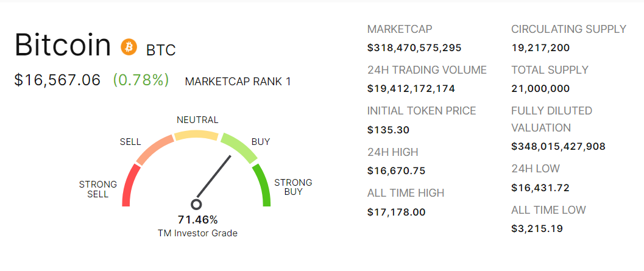Click the red Strong Sell gauge segment

tap(129, 186)
